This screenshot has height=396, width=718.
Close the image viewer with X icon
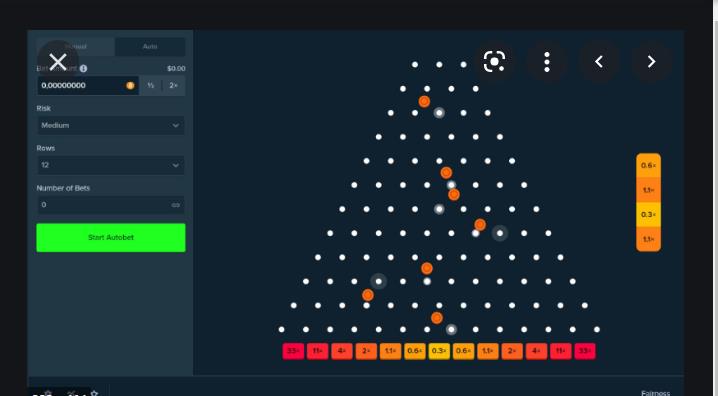(58, 62)
